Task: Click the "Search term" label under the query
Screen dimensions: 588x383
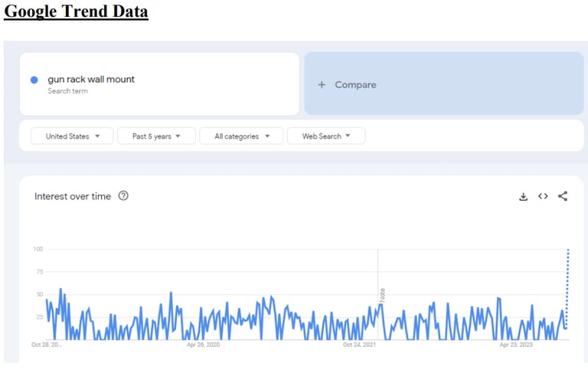Action: [67, 91]
